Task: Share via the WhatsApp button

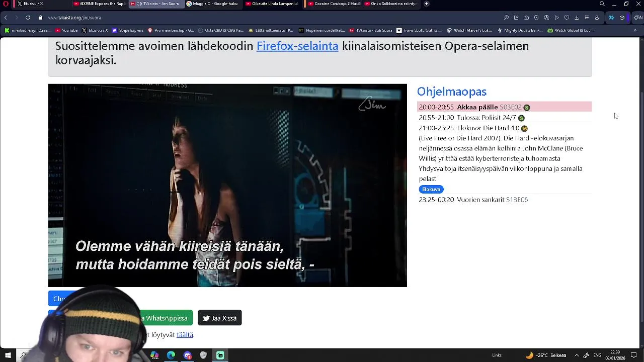Action: click(165, 318)
